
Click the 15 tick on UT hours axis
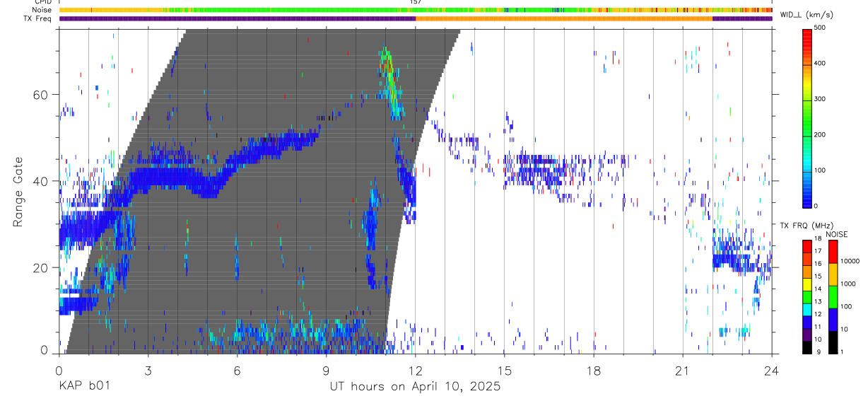[x=505, y=370]
